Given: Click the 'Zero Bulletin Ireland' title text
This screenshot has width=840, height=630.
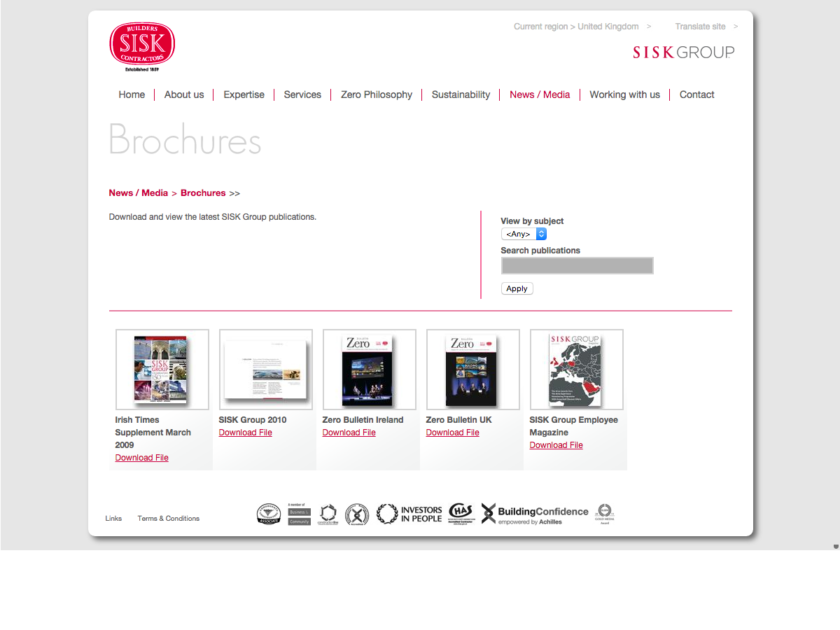Looking at the screenshot, I should [363, 420].
